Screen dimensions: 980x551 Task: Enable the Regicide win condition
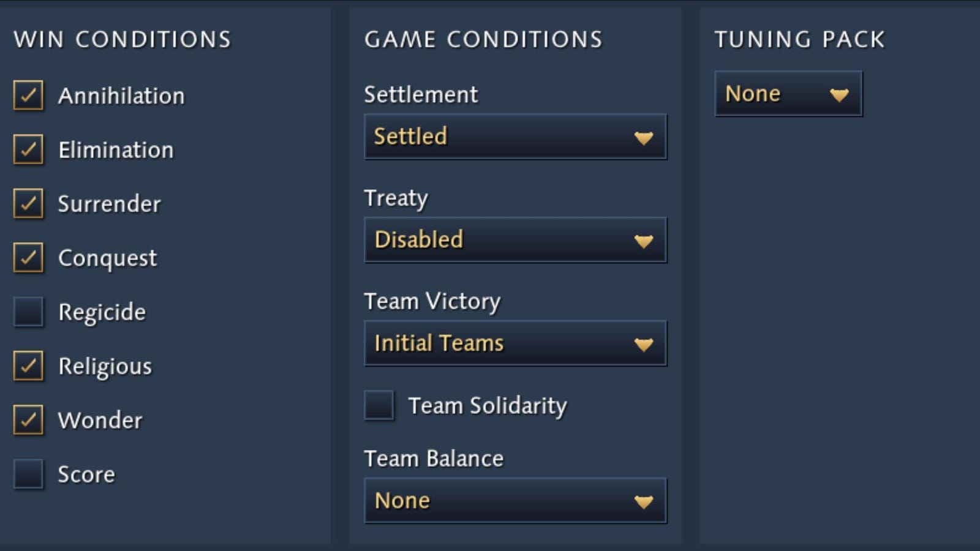(28, 312)
